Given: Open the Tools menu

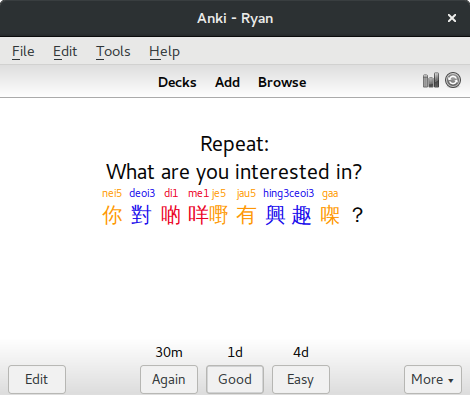Looking at the screenshot, I should click(x=113, y=52).
